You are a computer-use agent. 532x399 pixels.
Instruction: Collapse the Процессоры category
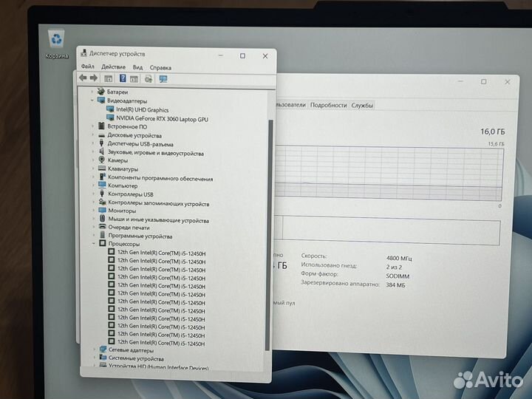(x=94, y=244)
